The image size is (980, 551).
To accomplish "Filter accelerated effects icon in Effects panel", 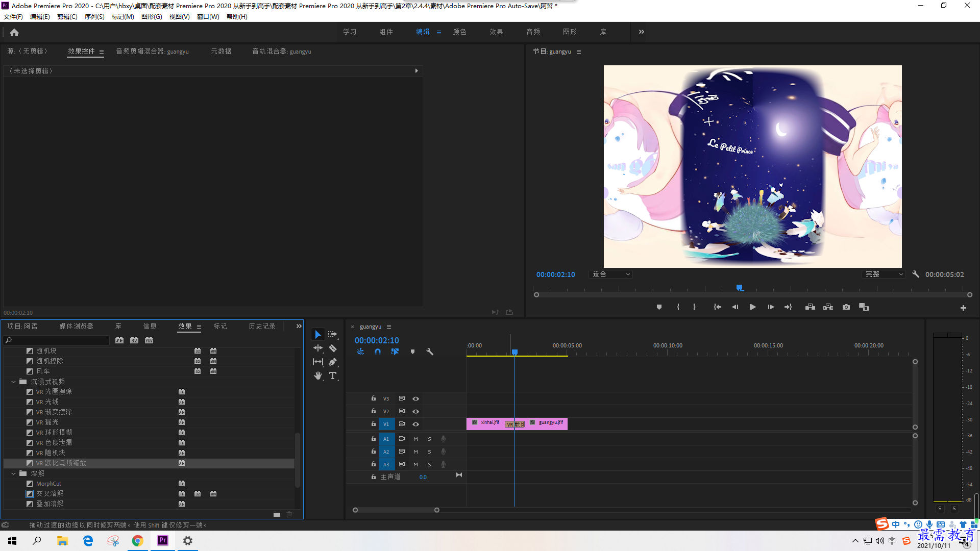I will click(119, 340).
